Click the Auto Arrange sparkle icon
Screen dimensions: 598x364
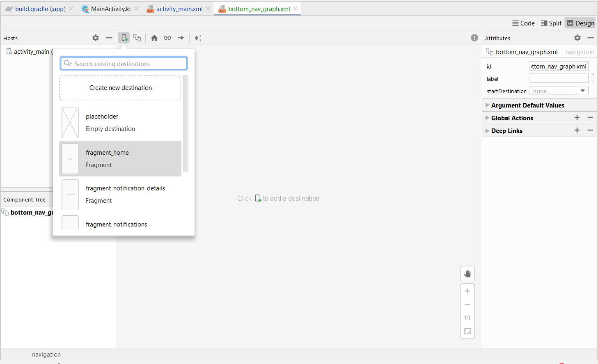[x=198, y=38]
